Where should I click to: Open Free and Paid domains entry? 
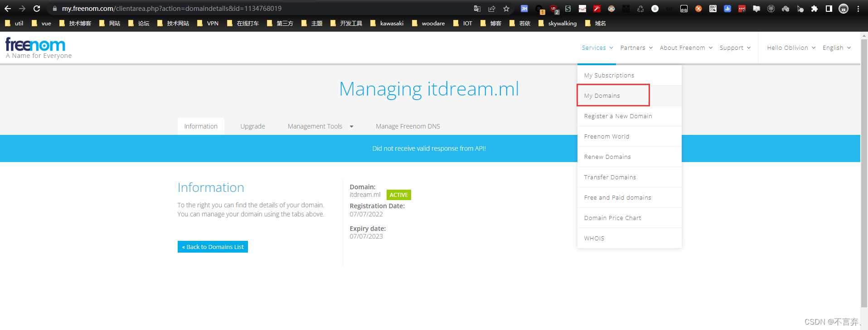coord(629,197)
